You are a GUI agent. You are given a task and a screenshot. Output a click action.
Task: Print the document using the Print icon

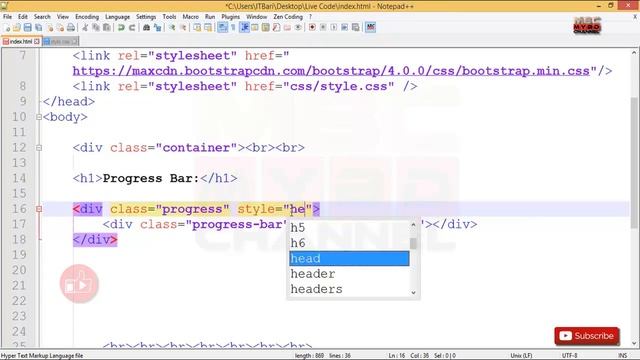(x=71, y=27)
